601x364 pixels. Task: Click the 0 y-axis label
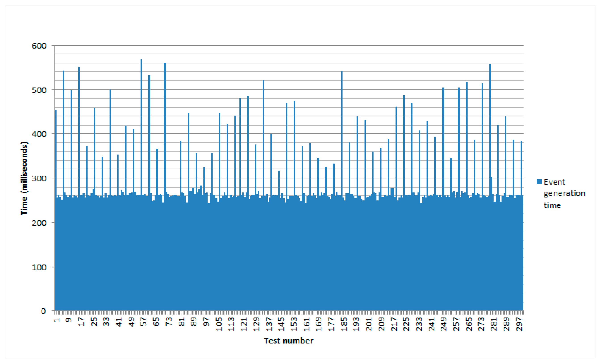coord(43,311)
